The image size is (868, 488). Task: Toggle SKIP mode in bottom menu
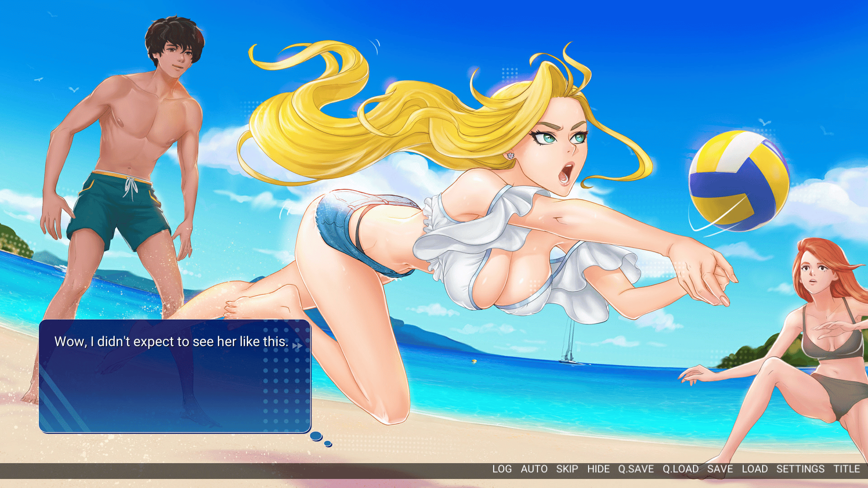[567, 469]
